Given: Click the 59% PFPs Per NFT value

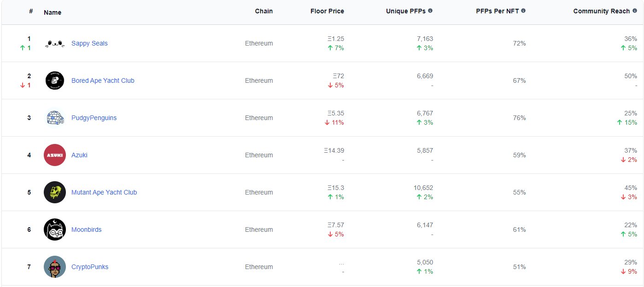Looking at the screenshot, I should pos(519,155).
